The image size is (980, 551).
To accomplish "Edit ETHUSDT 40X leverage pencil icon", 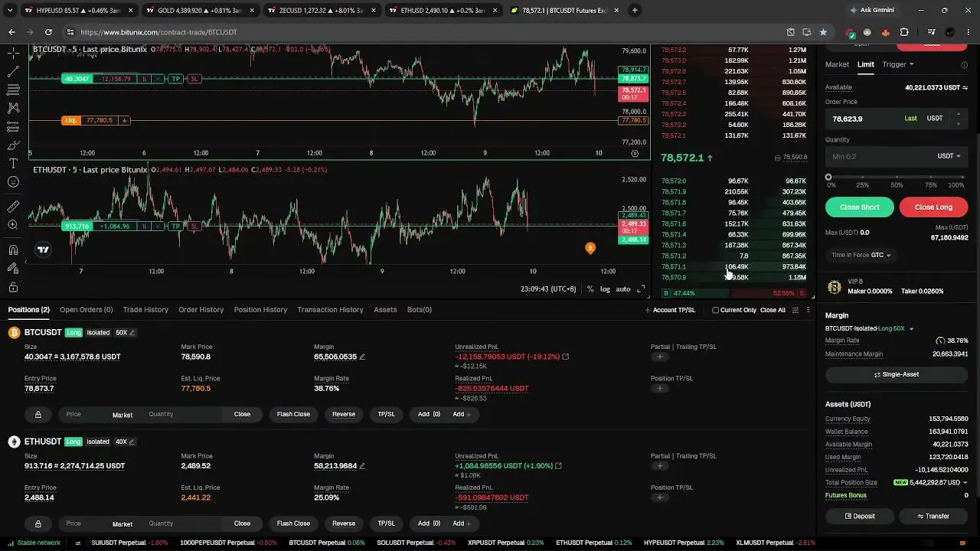I will click(132, 442).
